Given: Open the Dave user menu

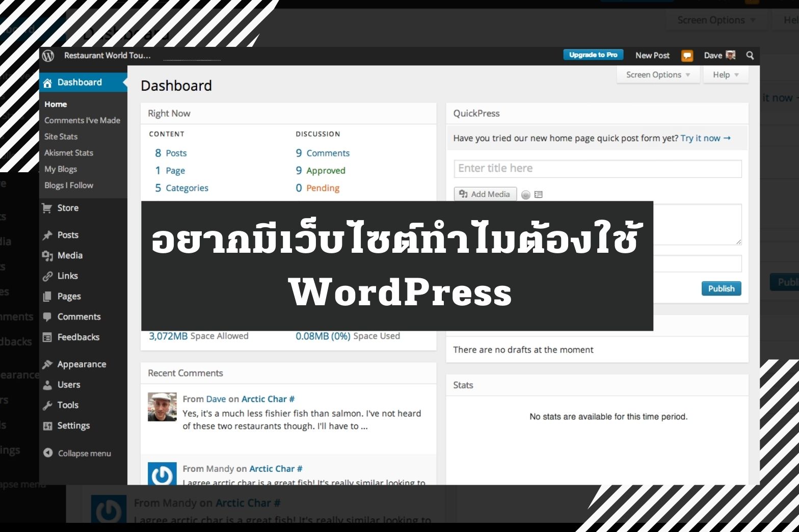Looking at the screenshot, I should (x=720, y=55).
